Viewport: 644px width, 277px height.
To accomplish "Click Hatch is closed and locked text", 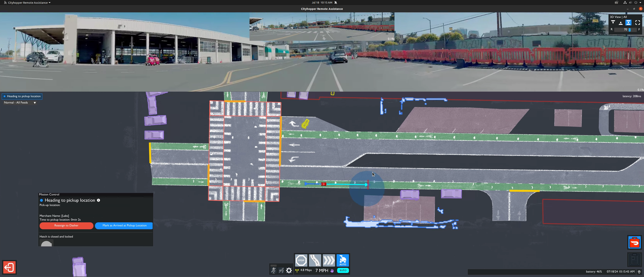I will coord(56,237).
